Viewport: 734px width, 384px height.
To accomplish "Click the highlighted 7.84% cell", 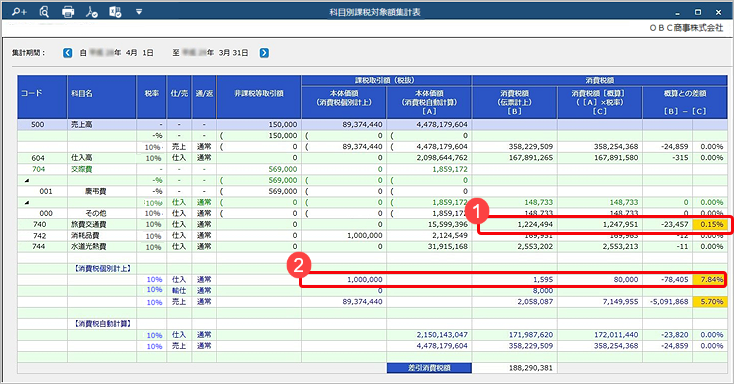I will 710,280.
